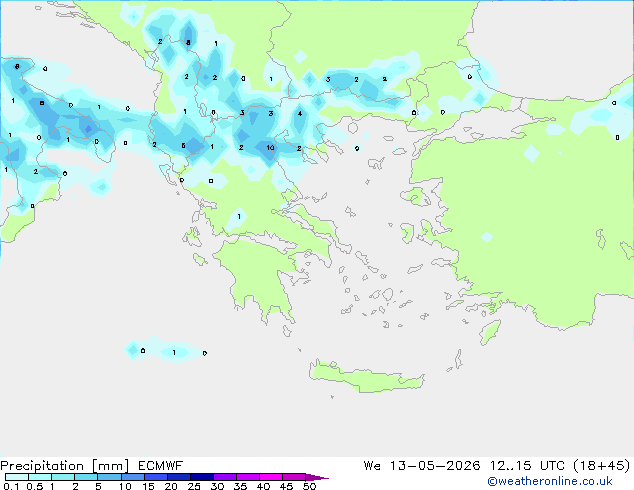Click the '4' precipitation value on the map
This screenshot has height=490, width=634.
(x=300, y=113)
